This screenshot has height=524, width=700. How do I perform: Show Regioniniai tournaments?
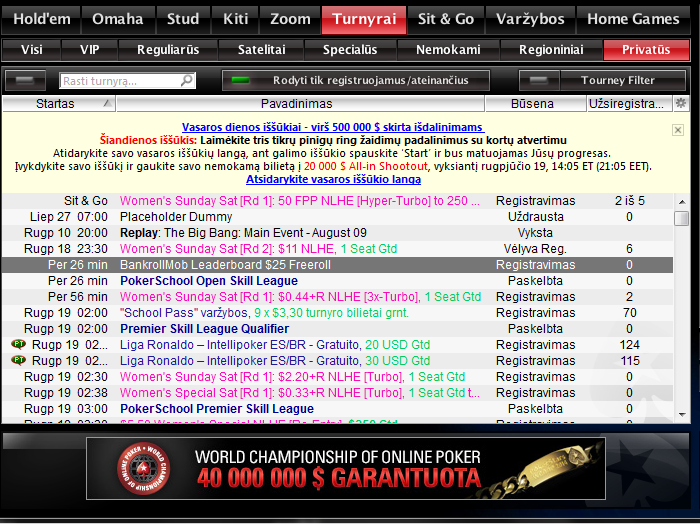pos(551,50)
